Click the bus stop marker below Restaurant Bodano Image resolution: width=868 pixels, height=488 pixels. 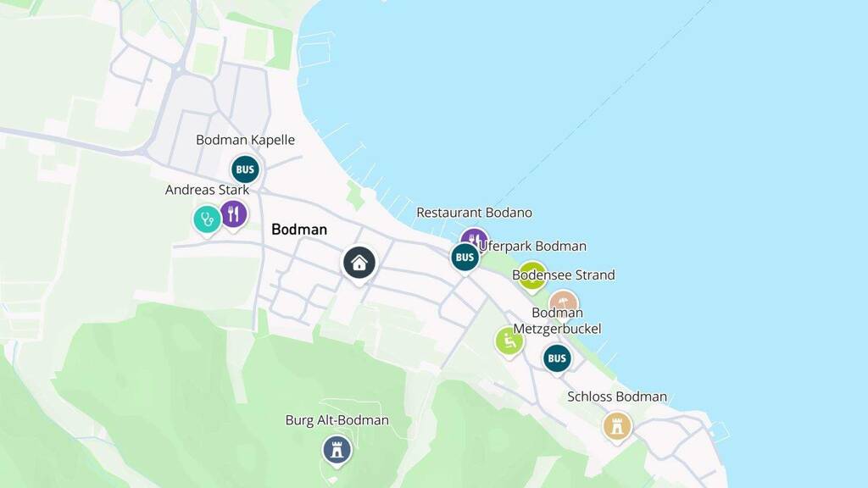(x=465, y=258)
